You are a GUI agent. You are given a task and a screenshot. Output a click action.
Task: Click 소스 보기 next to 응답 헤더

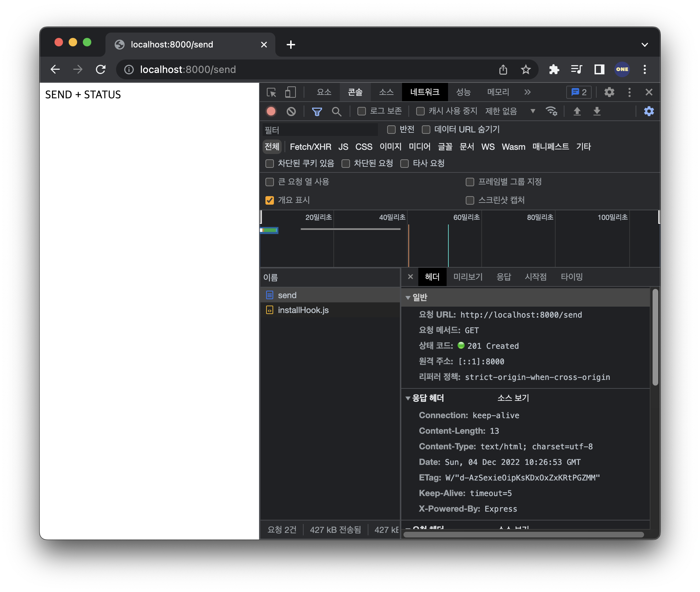pyautogui.click(x=513, y=398)
